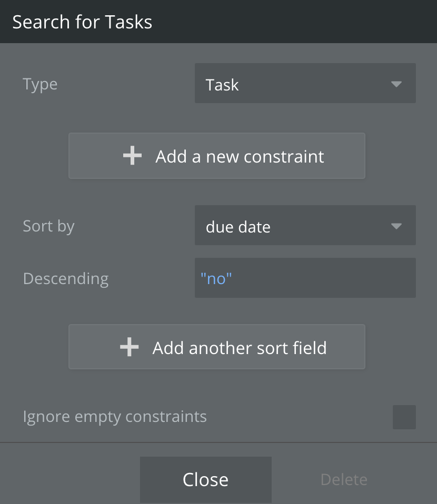Click the Ignore empty constraints label
Viewport: 437px width, 504px height.
pyautogui.click(x=115, y=417)
